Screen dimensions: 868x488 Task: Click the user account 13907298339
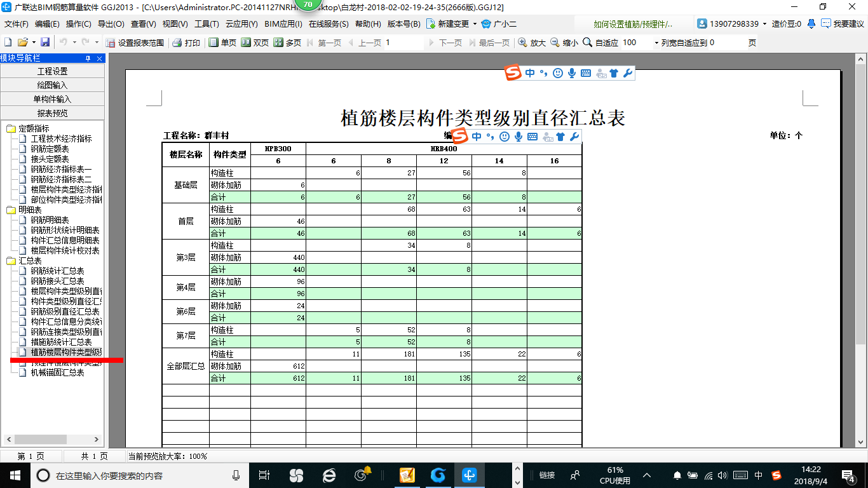pos(728,24)
